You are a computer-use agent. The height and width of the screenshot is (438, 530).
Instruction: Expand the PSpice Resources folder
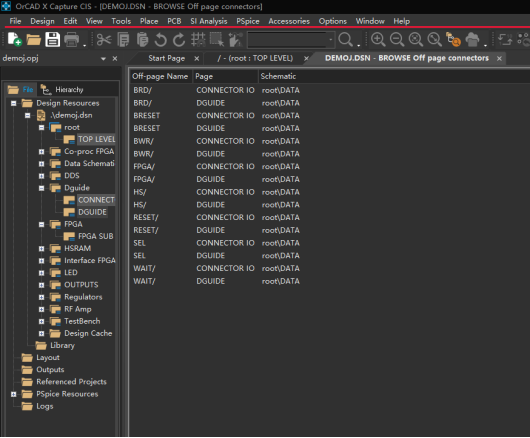14,394
